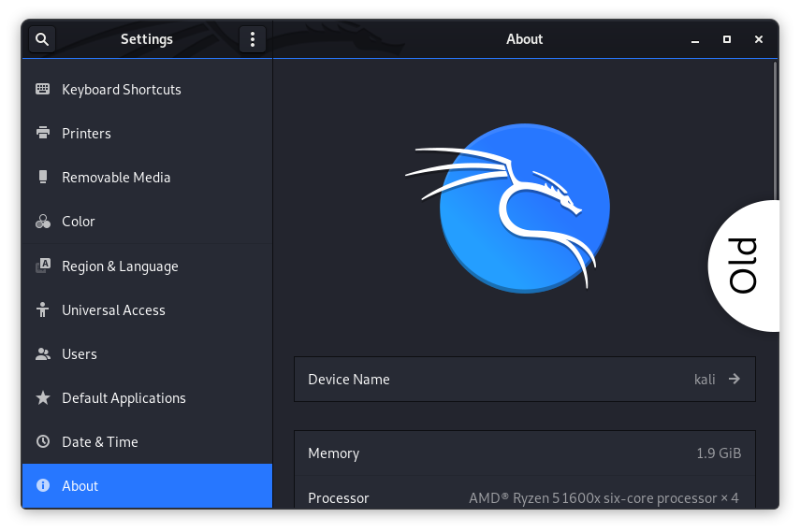
Task: Click the Default Applications star icon
Action: (43, 397)
